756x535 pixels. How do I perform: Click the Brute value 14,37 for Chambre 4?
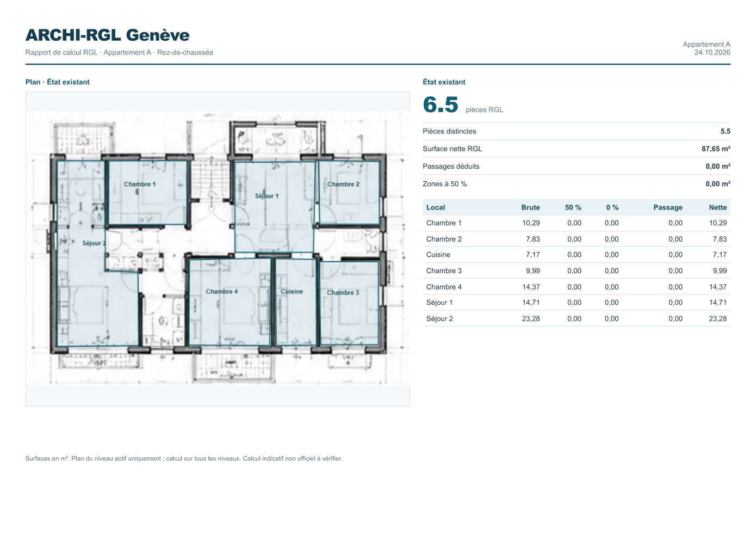coord(531,287)
